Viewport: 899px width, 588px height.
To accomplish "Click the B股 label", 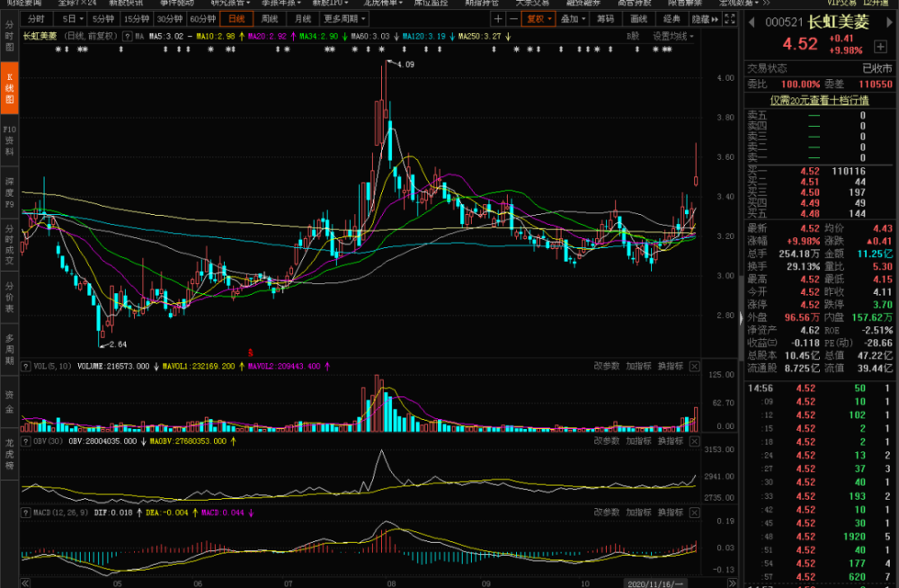I will 633,36.
